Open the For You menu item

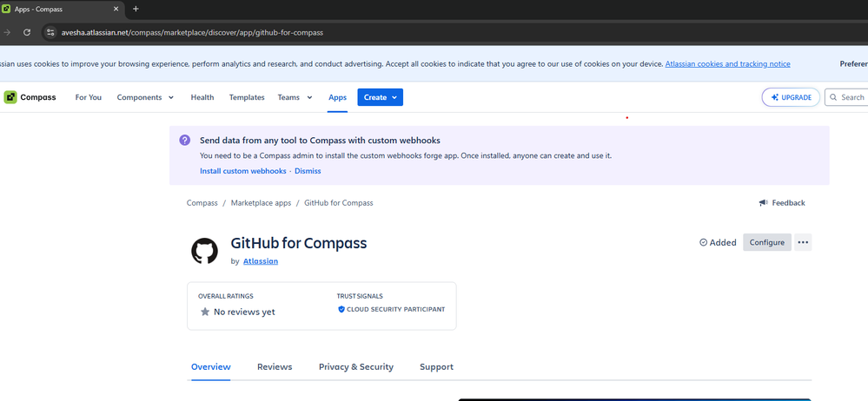click(x=89, y=97)
